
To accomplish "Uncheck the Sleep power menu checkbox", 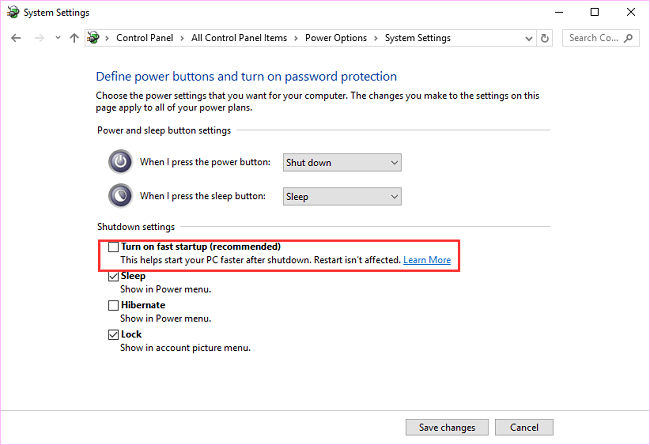I will 113,276.
